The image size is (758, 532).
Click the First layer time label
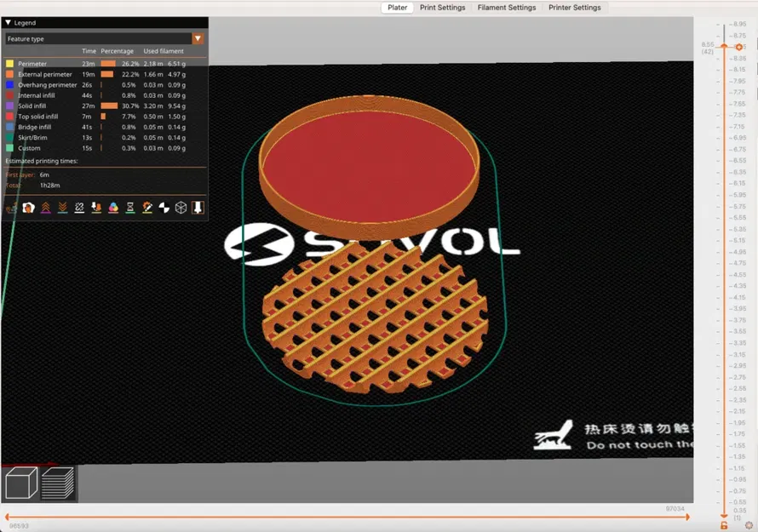point(20,174)
